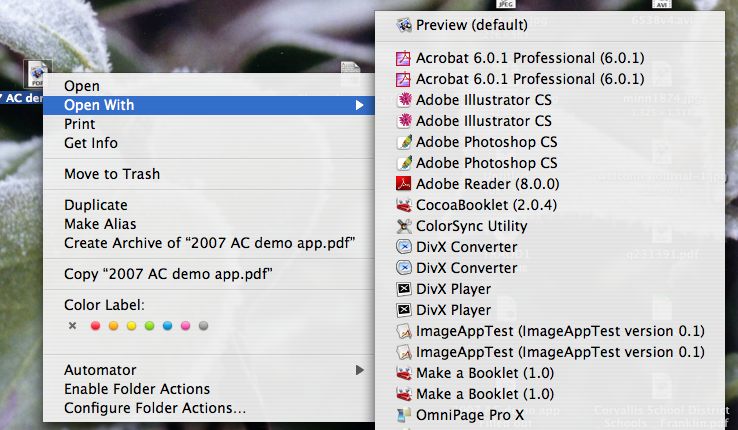The image size is (738, 430).
Task: Expand the Automator submenu
Action: pos(209,370)
